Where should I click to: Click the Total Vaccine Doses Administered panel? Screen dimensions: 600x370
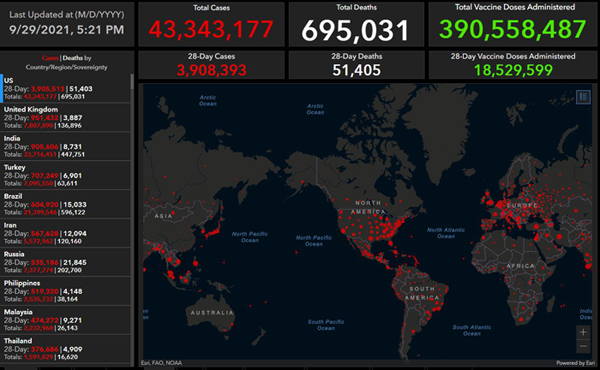pyautogui.click(x=512, y=24)
